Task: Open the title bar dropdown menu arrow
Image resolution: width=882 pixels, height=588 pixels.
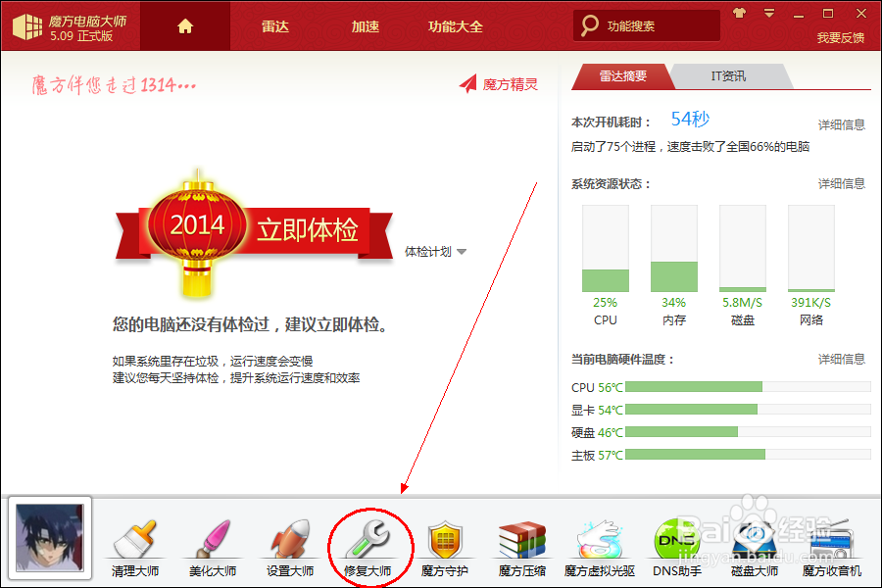Action: coord(769,13)
